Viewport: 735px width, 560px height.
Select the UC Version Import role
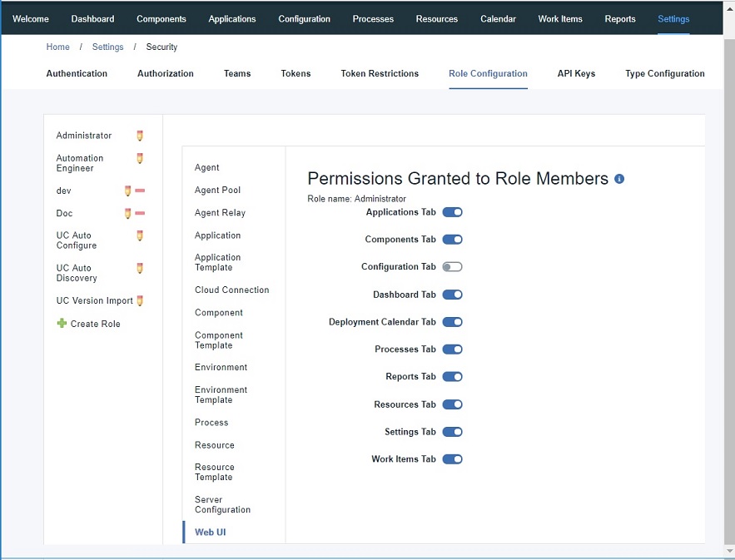[94, 301]
